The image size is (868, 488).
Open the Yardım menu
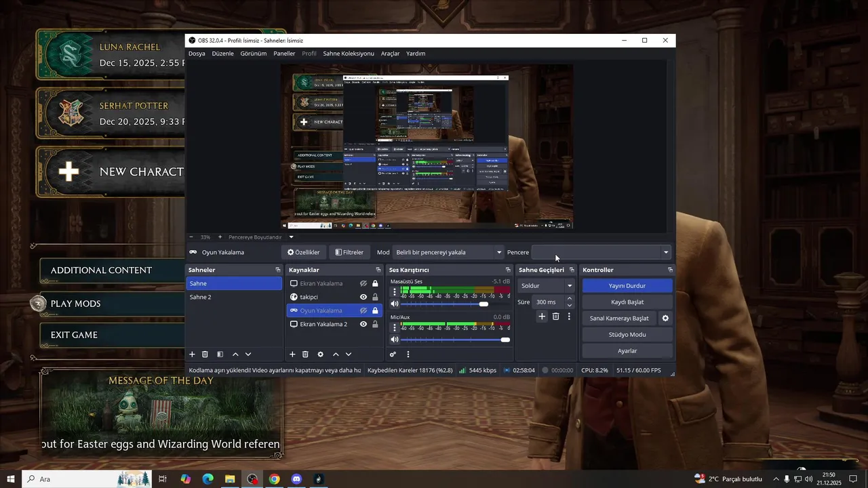tap(416, 54)
